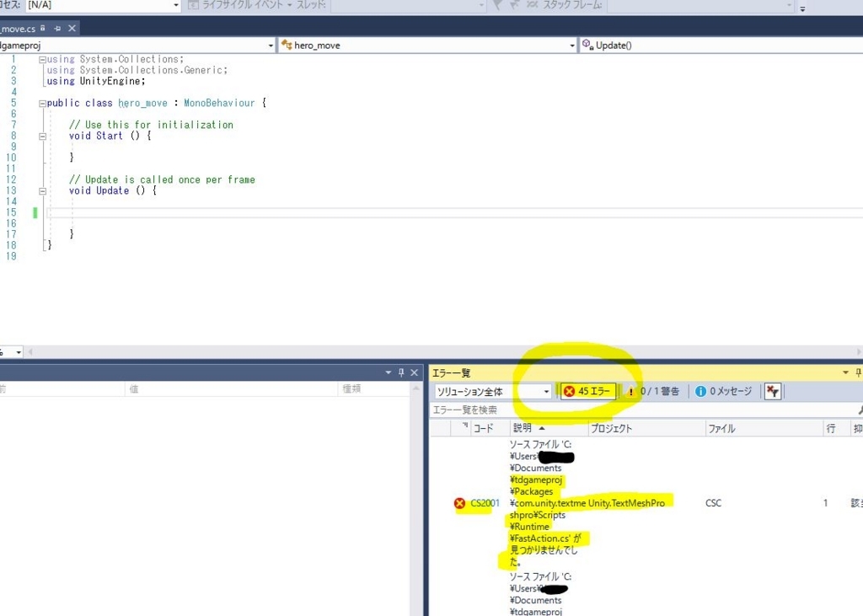Screen dimensions: 863x616
Task: Open the ソリューション全体 scope dropdown
Action: [x=493, y=391]
